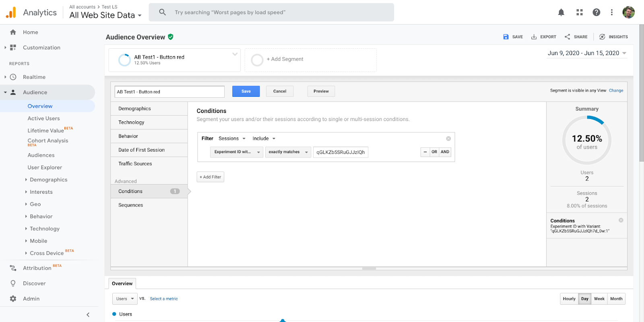
Task: Collapse the sidebar with the left chevron
Action: tap(88, 315)
